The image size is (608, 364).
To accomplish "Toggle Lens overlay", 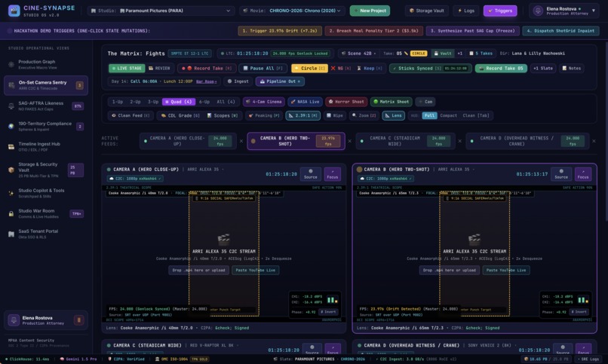I will [x=393, y=115].
